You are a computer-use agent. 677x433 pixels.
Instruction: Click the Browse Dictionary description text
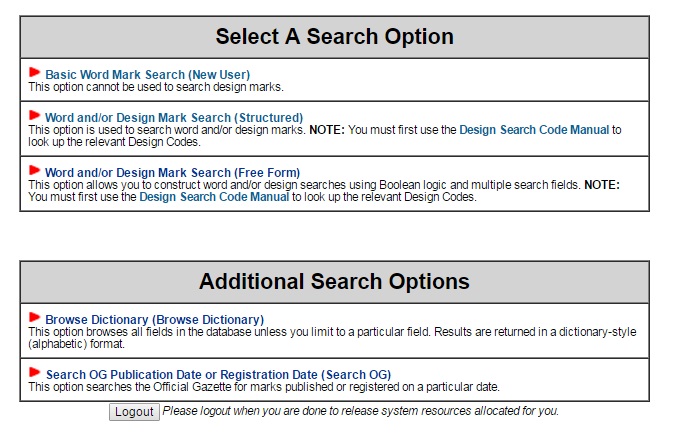(x=332, y=338)
